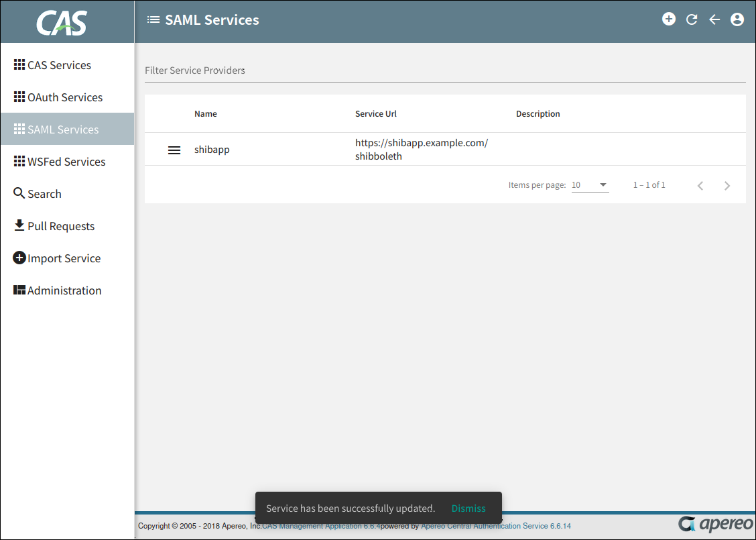Open the user account profile icon

737,19
